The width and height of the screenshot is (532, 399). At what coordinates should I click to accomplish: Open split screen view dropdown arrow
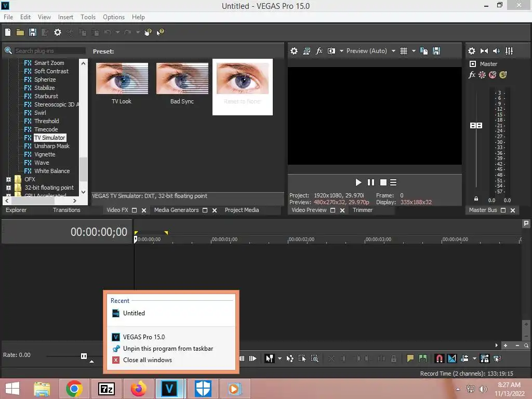click(x=341, y=51)
